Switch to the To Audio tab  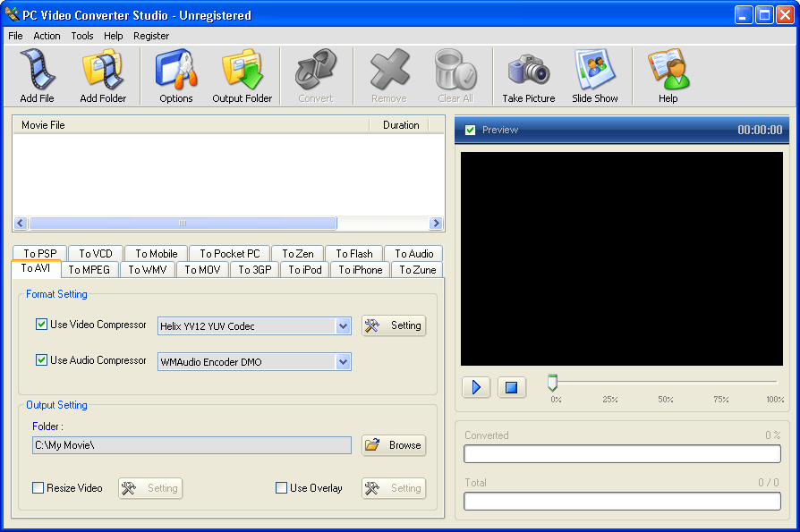tap(413, 253)
